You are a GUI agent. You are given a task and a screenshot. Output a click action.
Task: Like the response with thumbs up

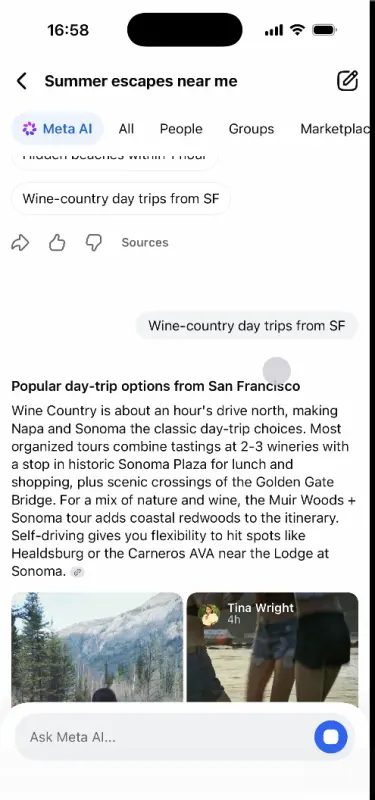click(57, 243)
